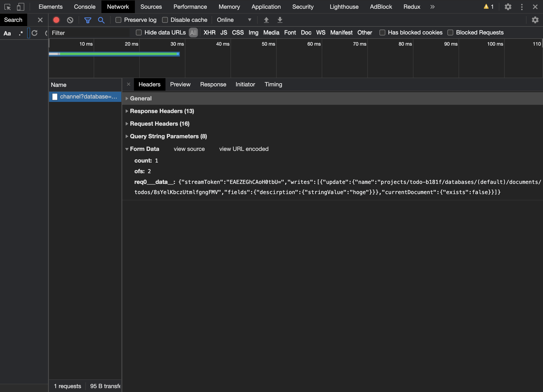The height and width of the screenshot is (392, 543).
Task: Clear the network log with the clear icon
Action: click(x=70, y=20)
